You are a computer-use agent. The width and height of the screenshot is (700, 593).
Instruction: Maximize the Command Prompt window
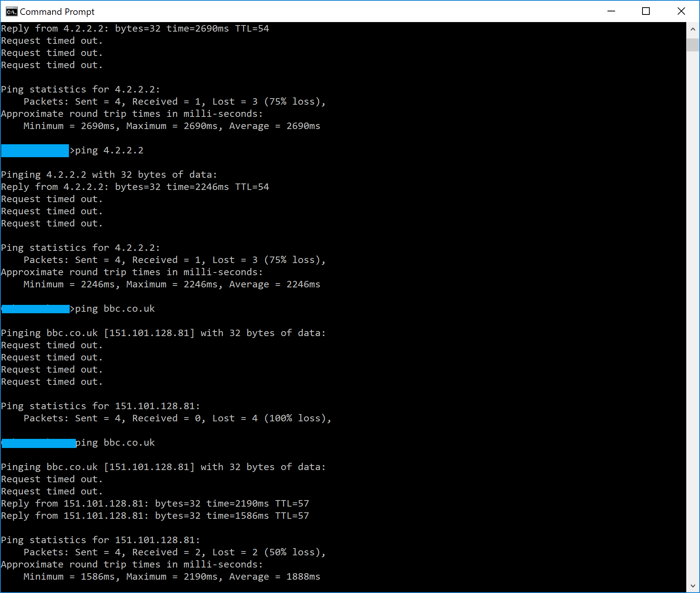tap(646, 11)
